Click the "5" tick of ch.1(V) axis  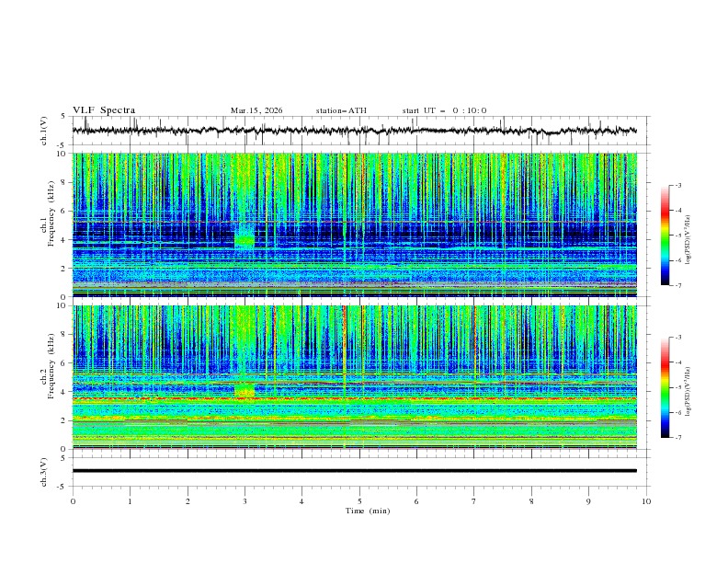(63, 116)
